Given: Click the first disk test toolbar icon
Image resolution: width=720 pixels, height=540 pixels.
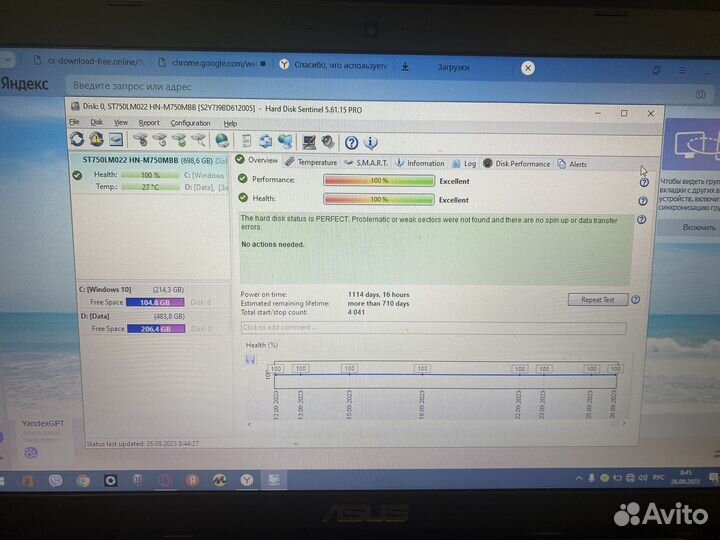Looking at the screenshot, I should pos(141,140).
